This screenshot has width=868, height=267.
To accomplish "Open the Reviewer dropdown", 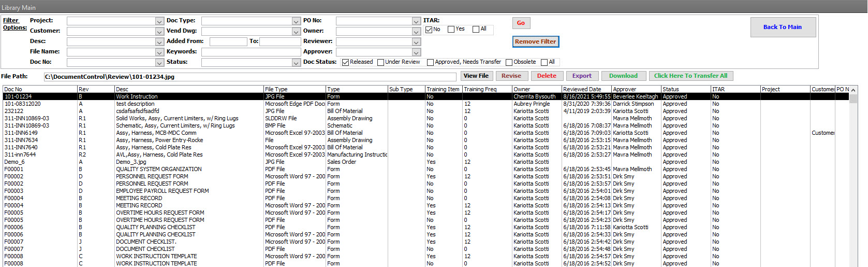I will (416, 42).
